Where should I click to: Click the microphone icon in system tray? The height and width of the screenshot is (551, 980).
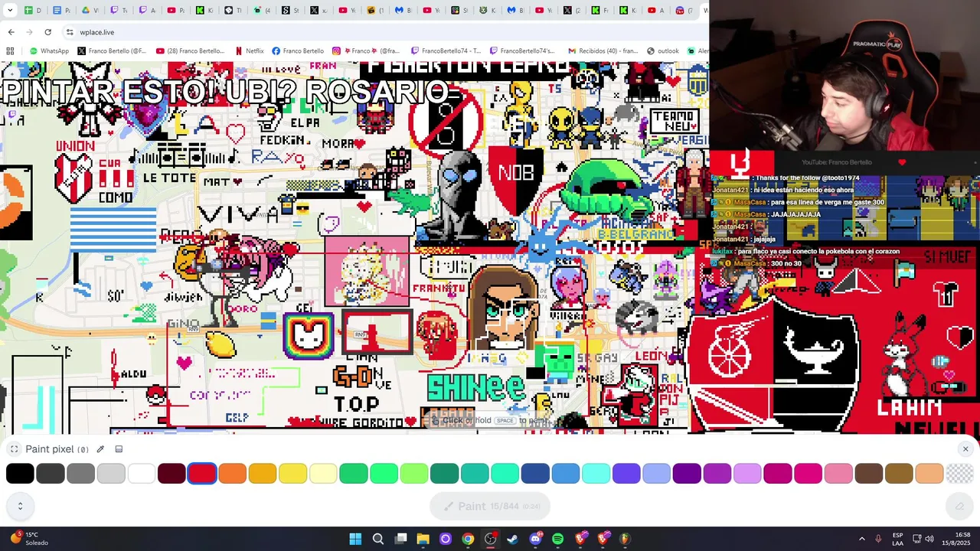point(878,539)
